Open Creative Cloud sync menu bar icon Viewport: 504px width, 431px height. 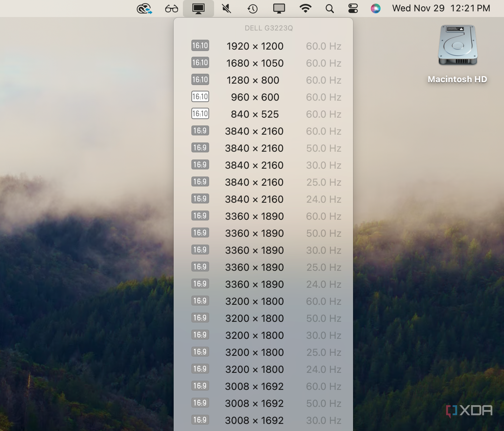(x=145, y=9)
